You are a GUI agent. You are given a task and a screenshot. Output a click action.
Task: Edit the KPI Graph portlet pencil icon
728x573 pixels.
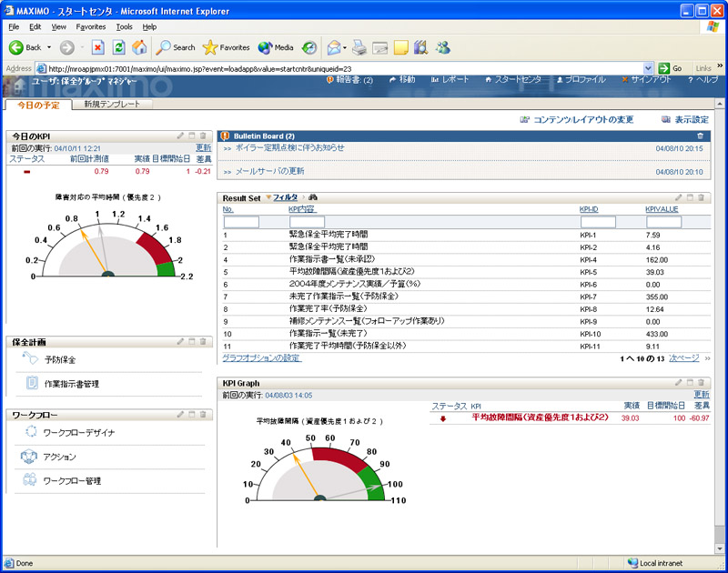(678, 383)
